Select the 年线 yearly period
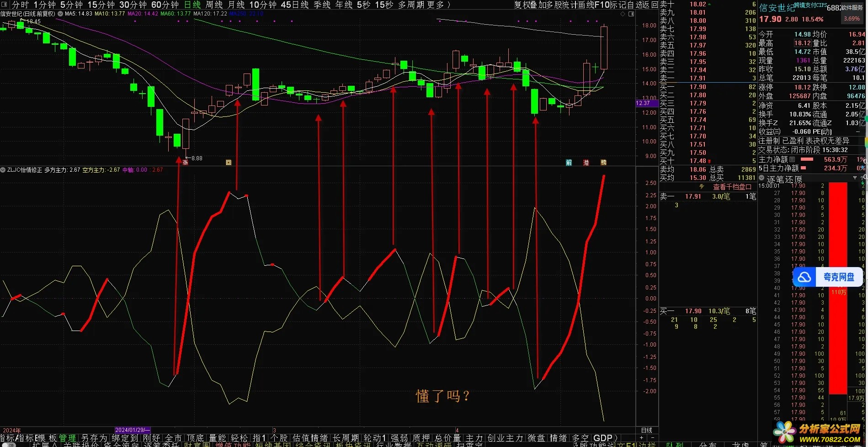The image size is (868, 447). 344,5
